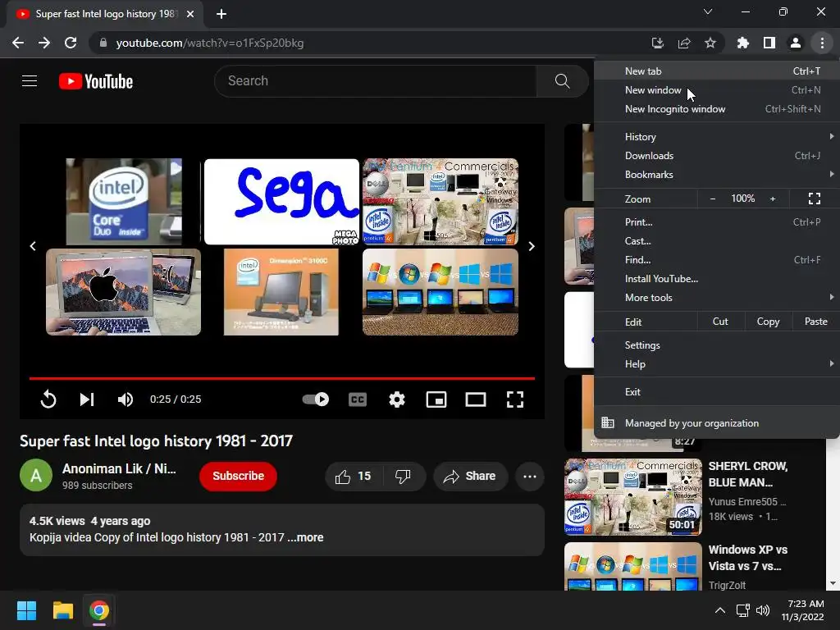Focus the YouTube Search field

pos(376,81)
